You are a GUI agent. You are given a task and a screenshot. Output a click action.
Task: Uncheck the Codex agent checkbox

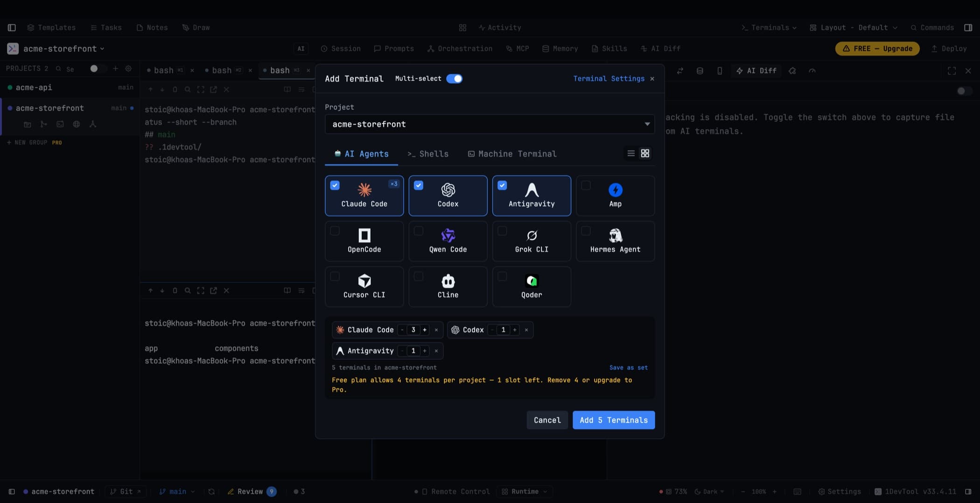click(x=419, y=185)
